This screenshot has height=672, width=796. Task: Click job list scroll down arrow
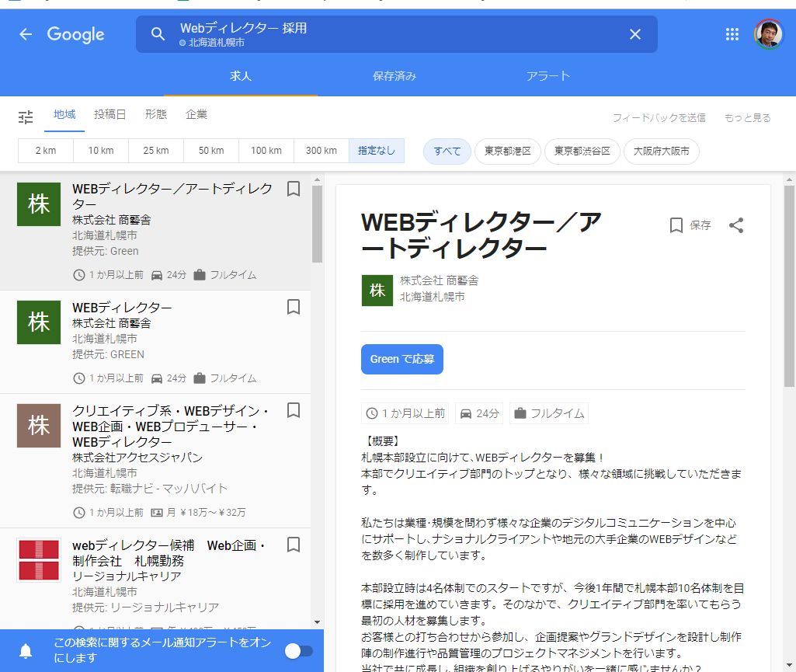point(318,622)
